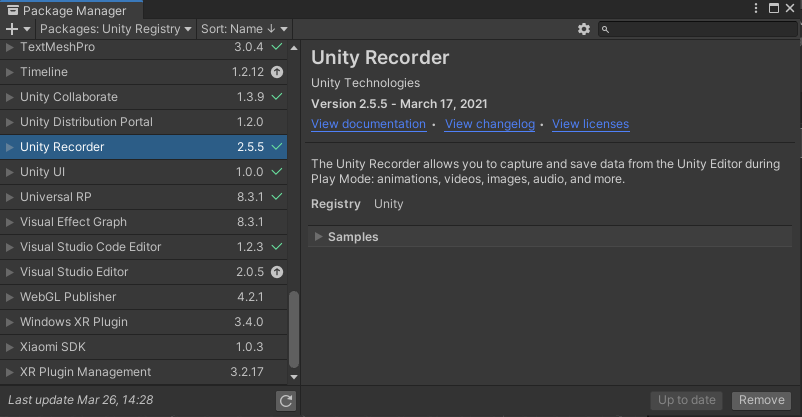The width and height of the screenshot is (802, 417).
Task: Click the scroll-down arrow of package list
Action: pyautogui.click(x=294, y=377)
